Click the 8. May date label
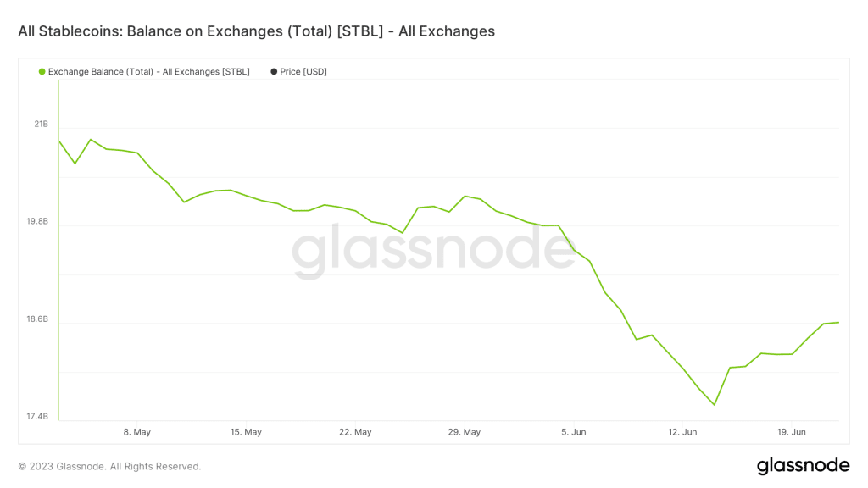 [136, 432]
